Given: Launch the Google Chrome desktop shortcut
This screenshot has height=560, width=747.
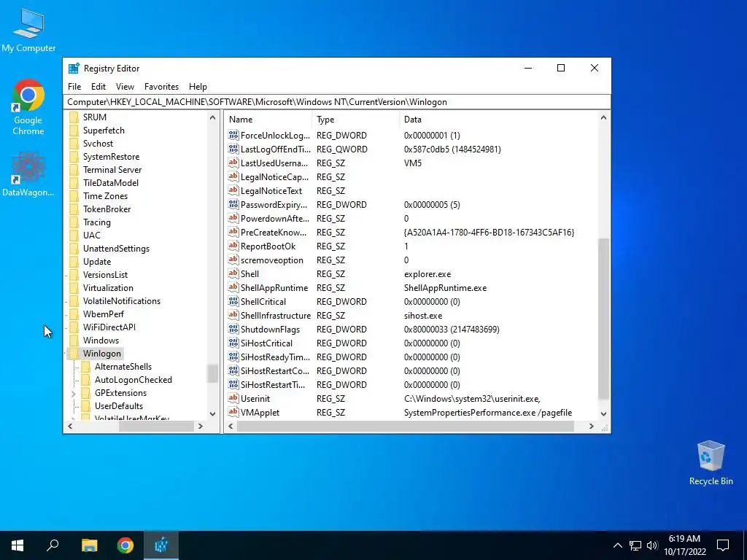Looking at the screenshot, I should click(x=28, y=107).
